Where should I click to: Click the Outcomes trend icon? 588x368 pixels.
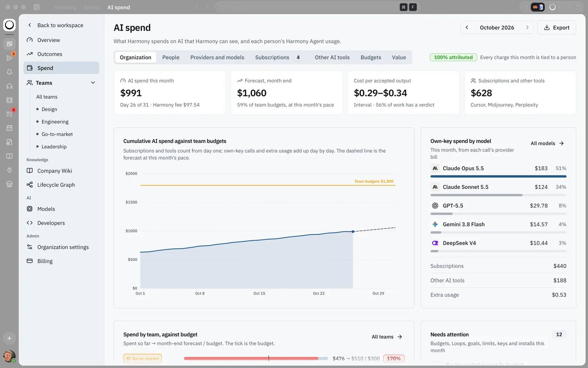pos(30,54)
